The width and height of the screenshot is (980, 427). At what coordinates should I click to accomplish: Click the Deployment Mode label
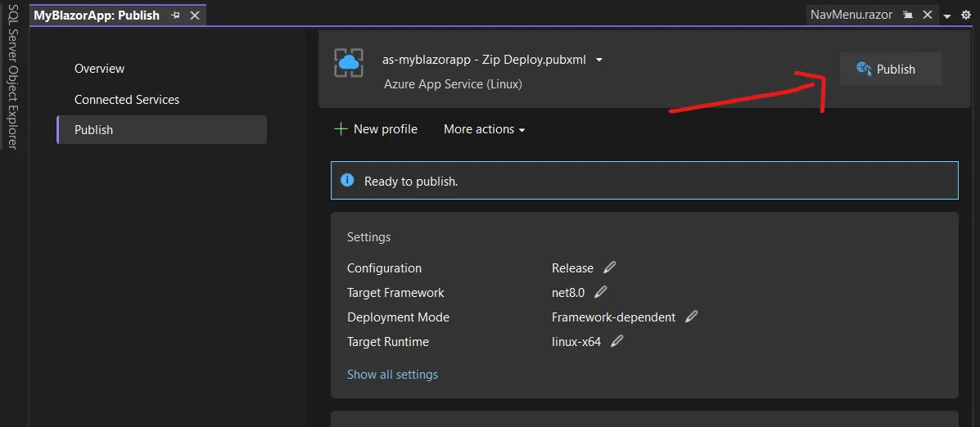click(398, 317)
